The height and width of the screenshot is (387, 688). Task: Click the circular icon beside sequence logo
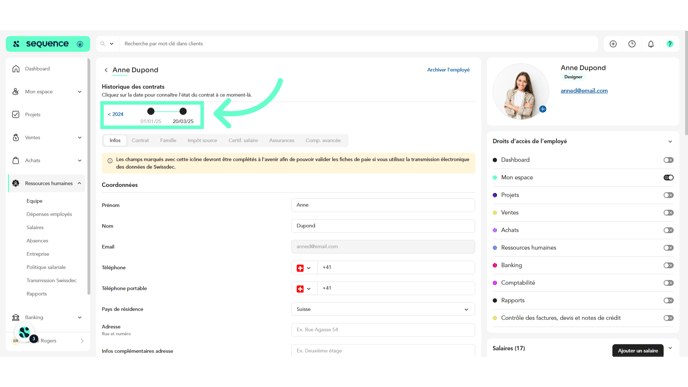point(80,44)
